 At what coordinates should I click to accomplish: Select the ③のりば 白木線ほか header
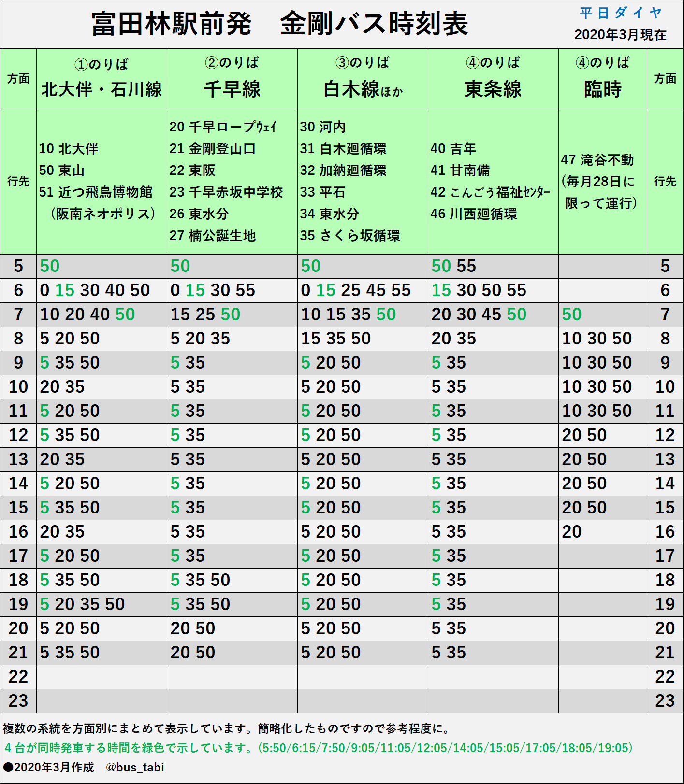coord(363,78)
